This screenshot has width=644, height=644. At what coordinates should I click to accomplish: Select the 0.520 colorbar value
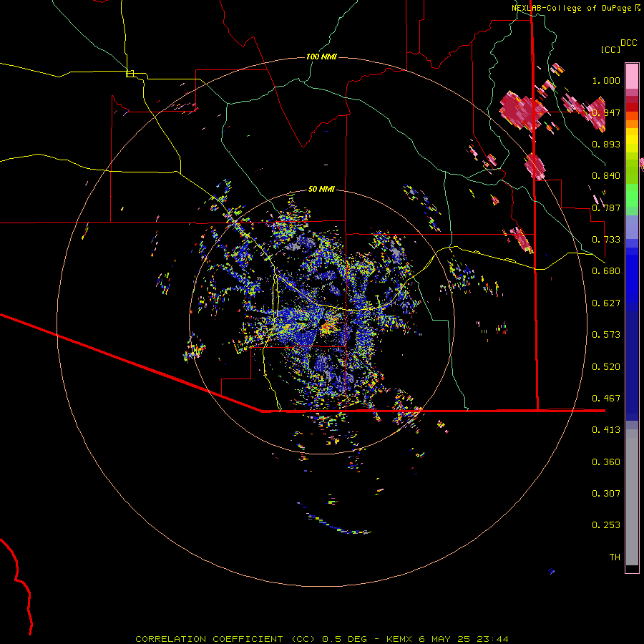click(x=606, y=367)
